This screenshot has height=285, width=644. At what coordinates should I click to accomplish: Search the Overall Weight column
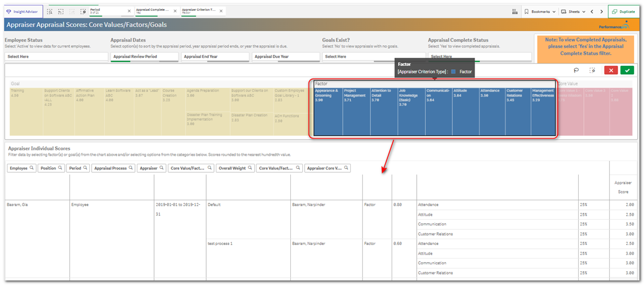click(235, 168)
